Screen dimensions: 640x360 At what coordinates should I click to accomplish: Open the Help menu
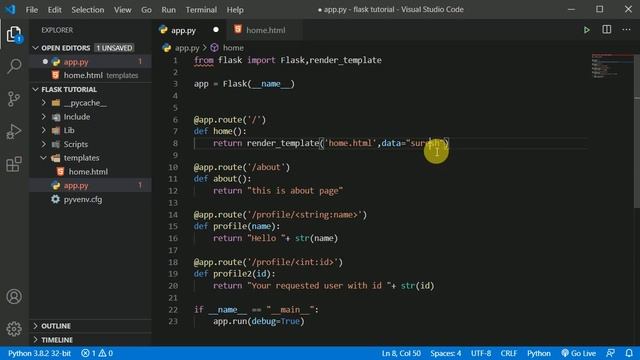pyautogui.click(x=235, y=9)
